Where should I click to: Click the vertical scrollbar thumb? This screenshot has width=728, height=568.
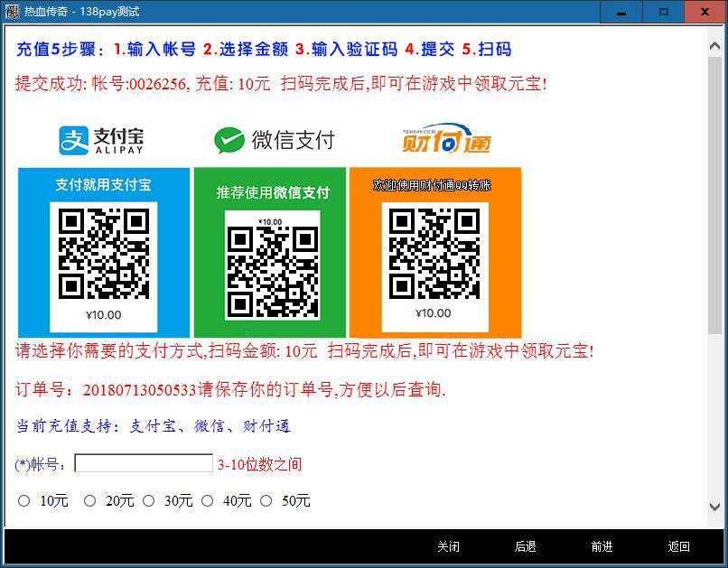click(x=715, y=195)
